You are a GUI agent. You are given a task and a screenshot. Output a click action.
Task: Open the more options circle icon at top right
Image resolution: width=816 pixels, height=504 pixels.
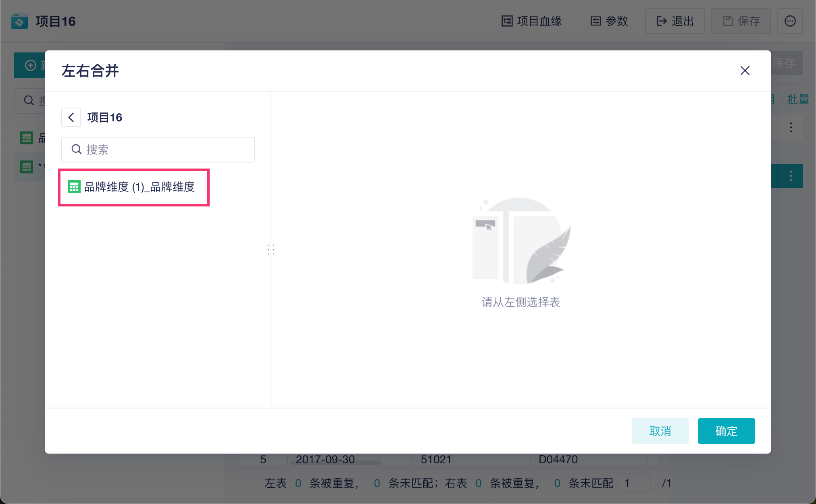(x=790, y=21)
